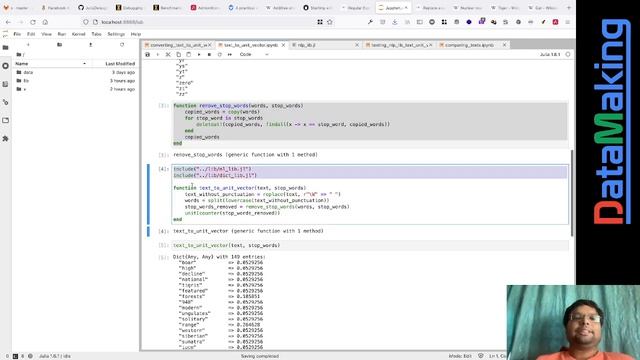Cut the selected cell with scissors icon
Image resolution: width=640 pixels, height=360 pixels.
(x=168, y=54)
